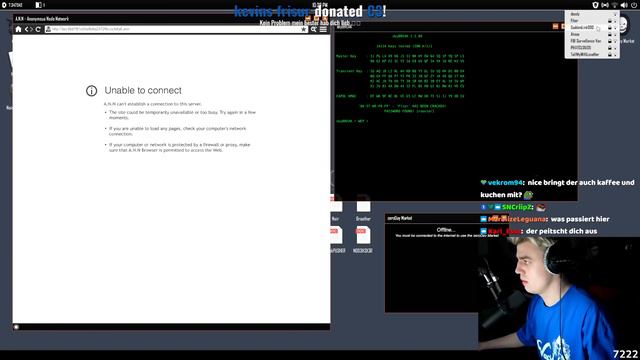Click the lock icon beside FBI Surveillance Van
Image resolution: width=640 pixels, height=360 pixels.
click(x=610, y=41)
